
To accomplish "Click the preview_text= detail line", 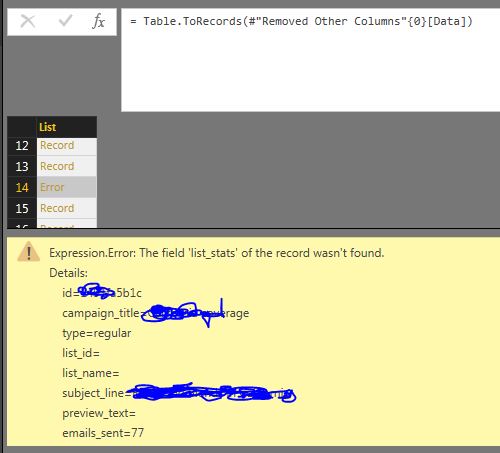I will [x=99, y=413].
